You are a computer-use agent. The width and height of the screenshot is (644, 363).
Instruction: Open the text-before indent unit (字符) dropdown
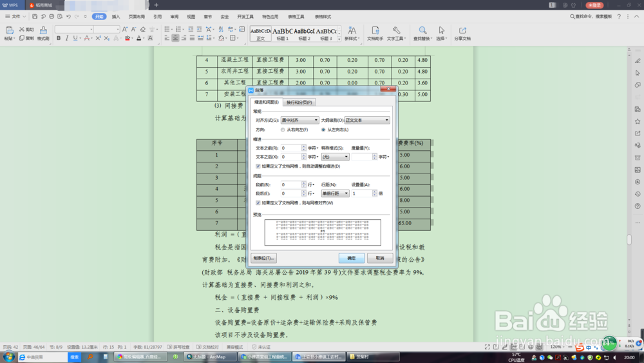point(314,148)
